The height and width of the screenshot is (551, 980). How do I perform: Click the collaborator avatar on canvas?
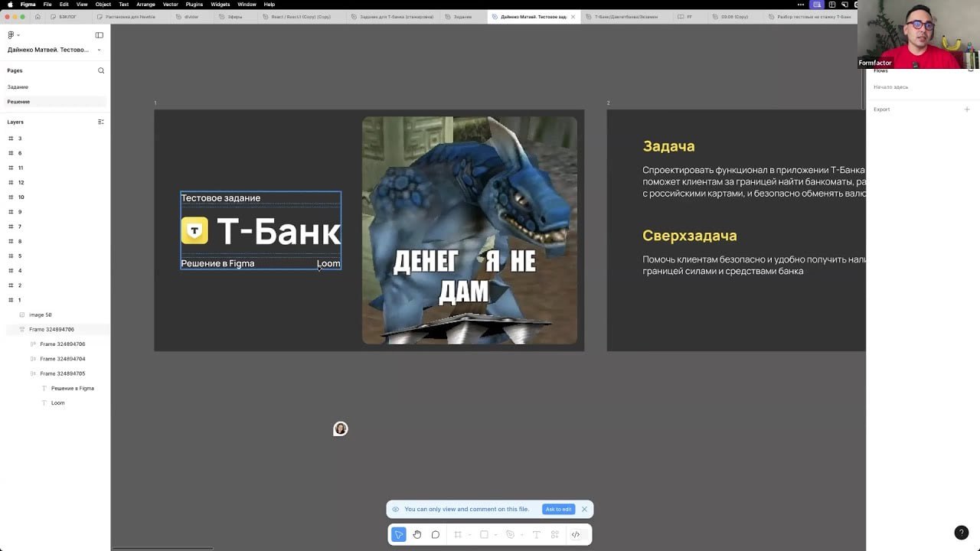tap(341, 429)
